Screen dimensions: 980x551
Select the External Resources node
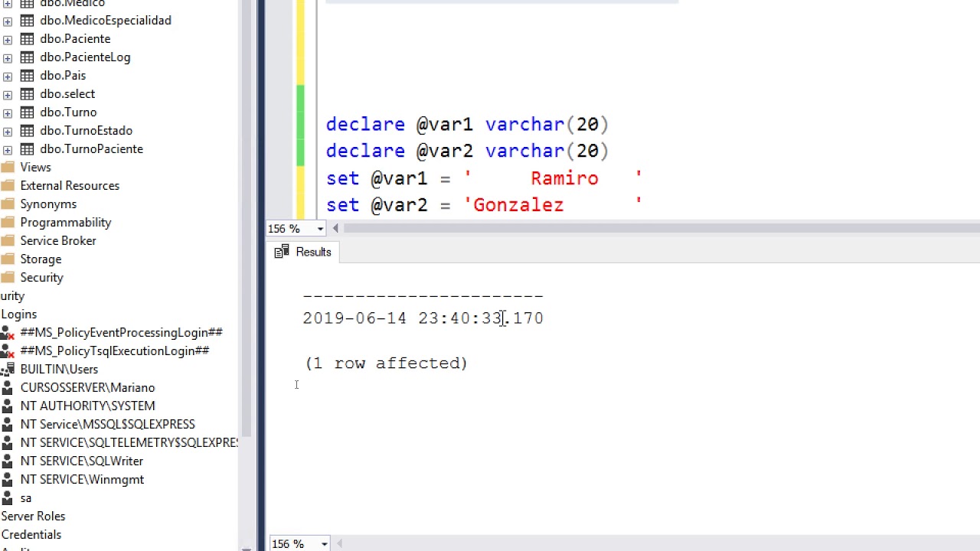[70, 185]
